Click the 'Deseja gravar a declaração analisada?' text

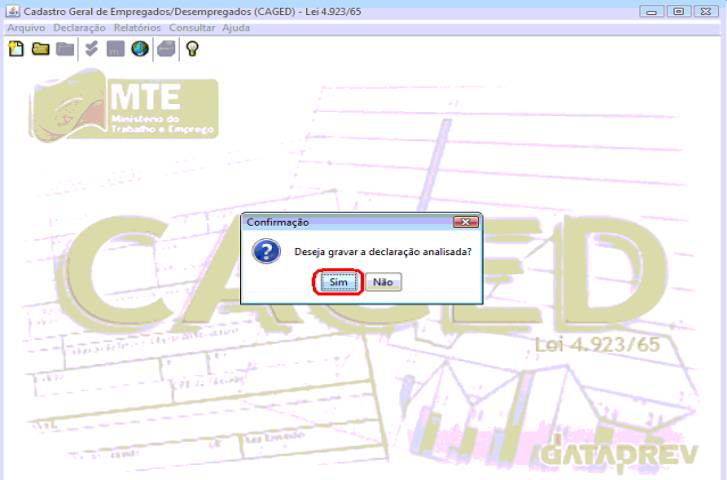[383, 252]
